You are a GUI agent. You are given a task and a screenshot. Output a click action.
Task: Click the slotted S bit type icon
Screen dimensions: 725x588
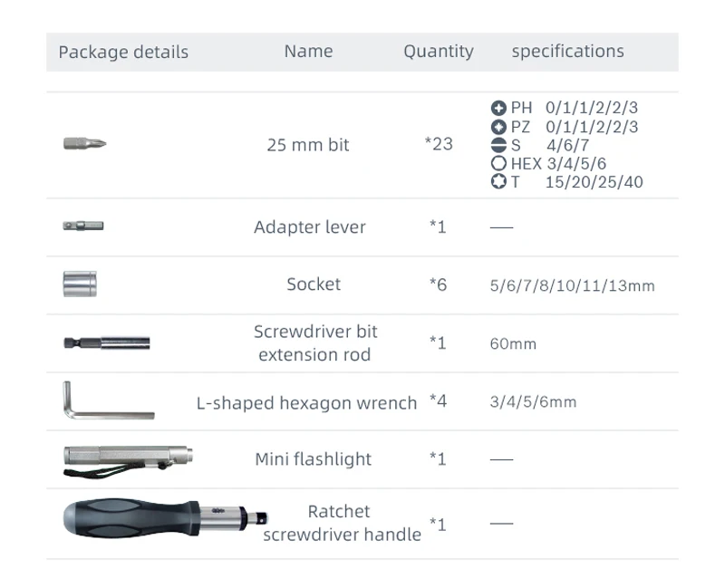coord(498,145)
